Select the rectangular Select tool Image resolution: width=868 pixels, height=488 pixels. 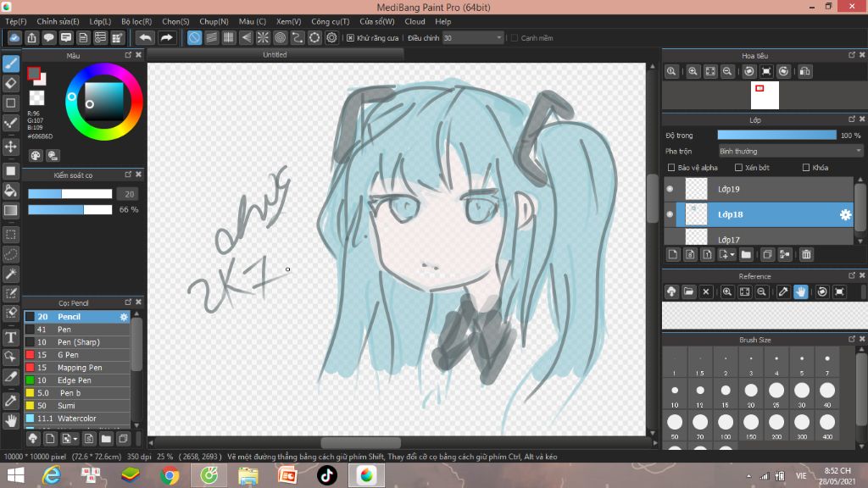[10, 235]
